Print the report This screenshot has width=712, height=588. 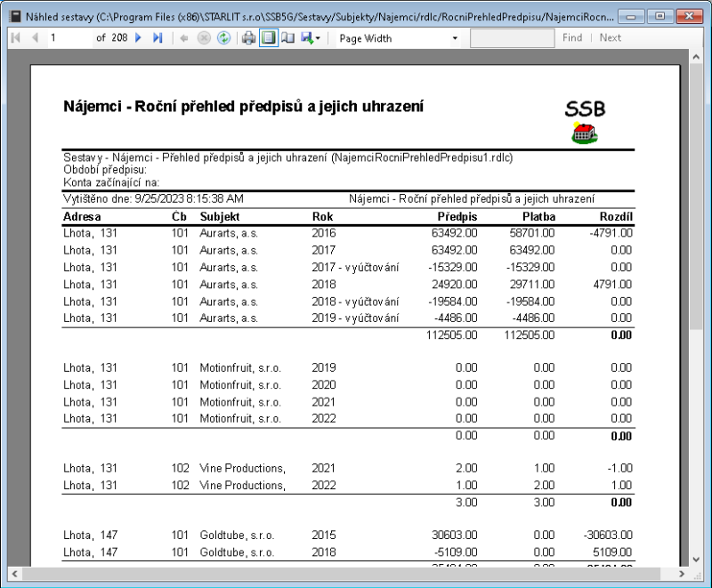(249, 38)
